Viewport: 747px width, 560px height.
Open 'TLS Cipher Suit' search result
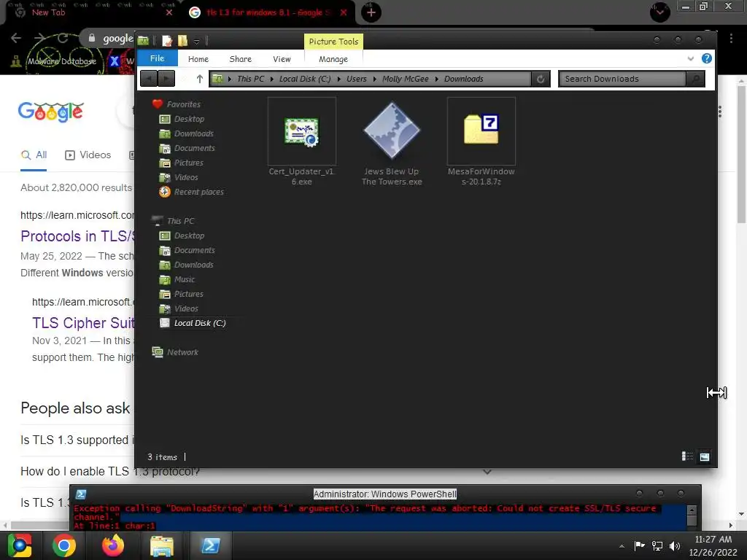(x=83, y=323)
